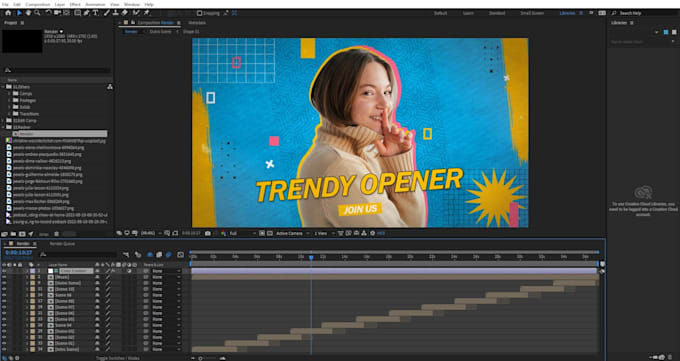680x361 pixels.
Task: Open the File menu
Action: pos(5,4)
